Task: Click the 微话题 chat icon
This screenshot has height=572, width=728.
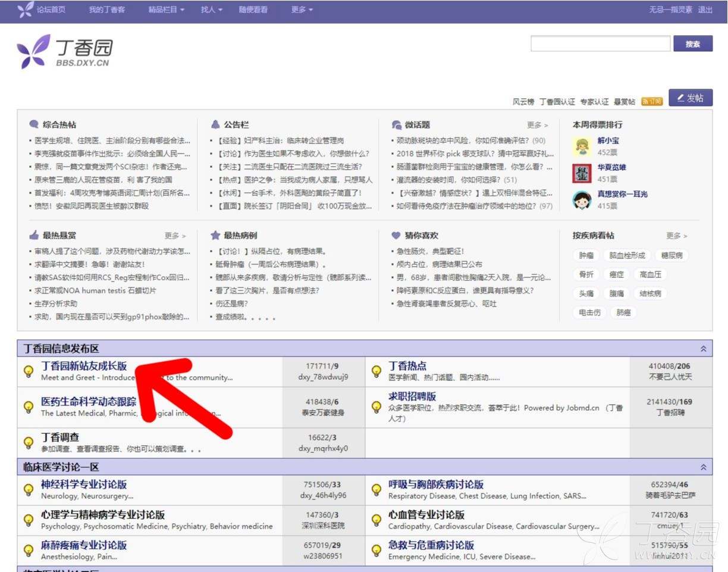Action: [397, 125]
